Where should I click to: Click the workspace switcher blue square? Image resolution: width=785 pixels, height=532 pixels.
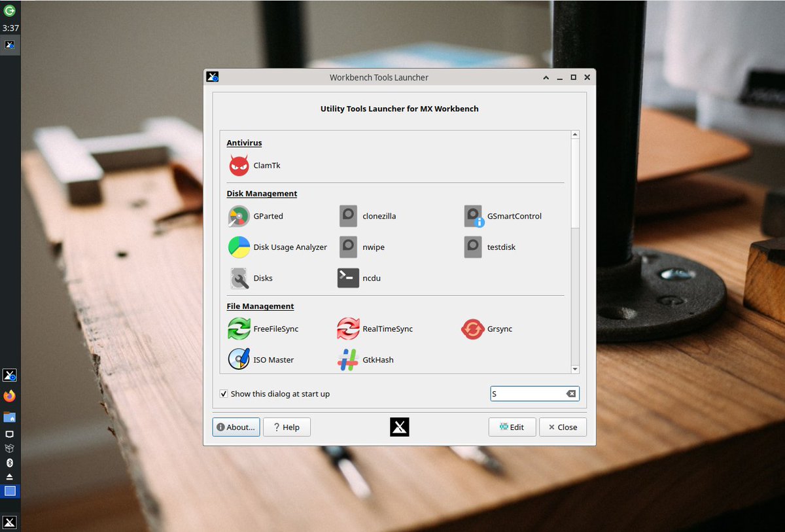10,491
